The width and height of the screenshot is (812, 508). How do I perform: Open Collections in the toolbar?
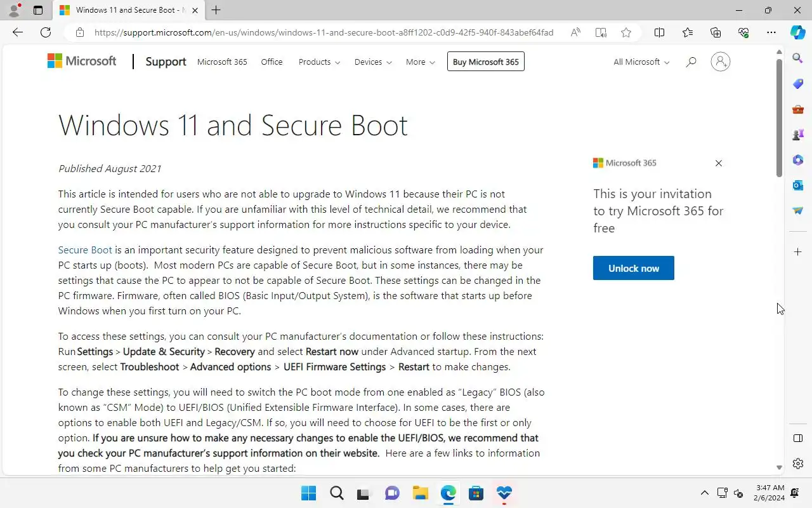[716, 32]
